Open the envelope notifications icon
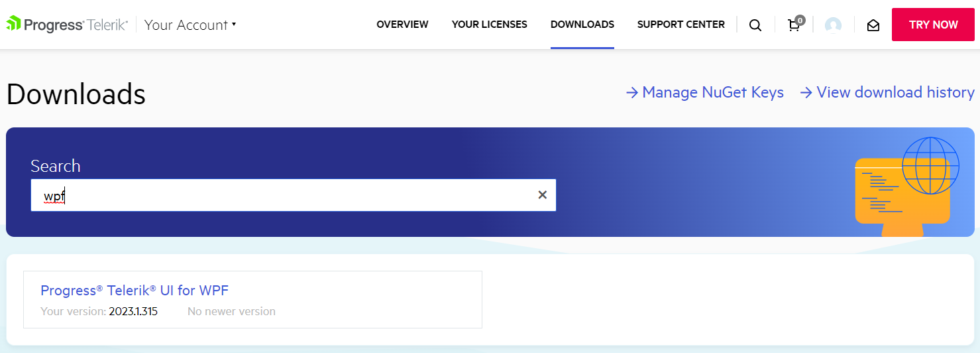 pos(873,25)
